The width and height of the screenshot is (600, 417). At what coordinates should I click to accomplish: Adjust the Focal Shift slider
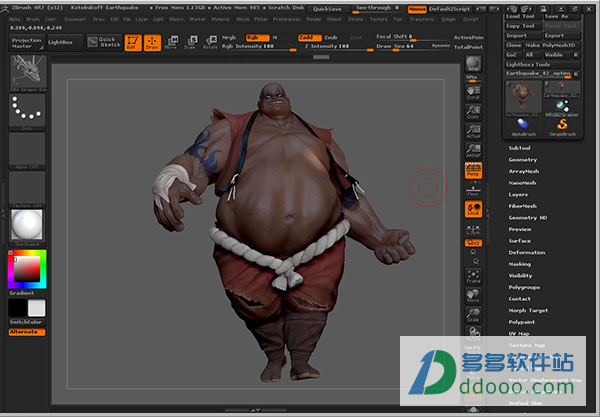point(412,37)
